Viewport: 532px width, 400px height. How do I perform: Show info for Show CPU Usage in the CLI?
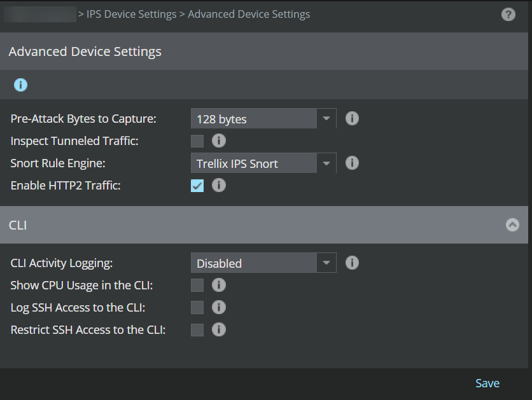pos(218,285)
